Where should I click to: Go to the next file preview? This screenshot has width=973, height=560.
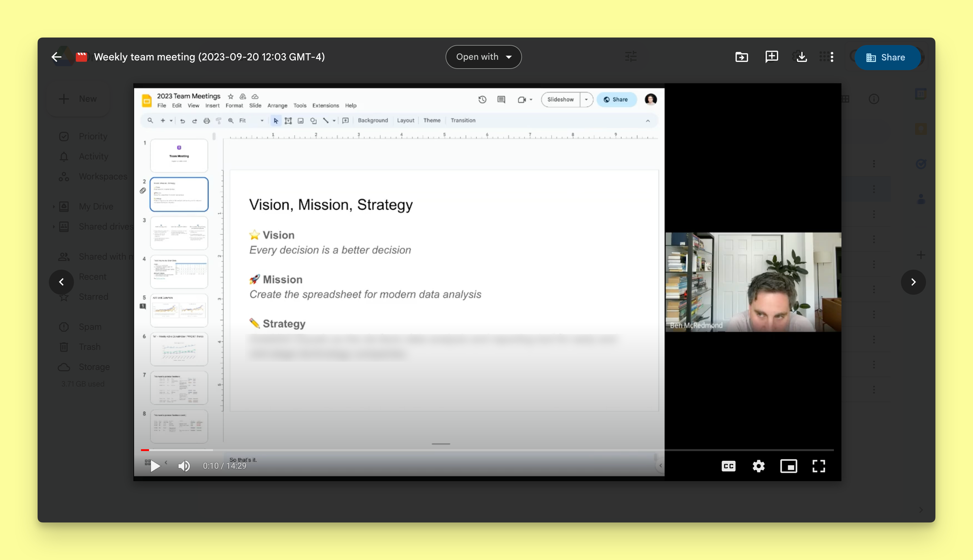tap(913, 282)
